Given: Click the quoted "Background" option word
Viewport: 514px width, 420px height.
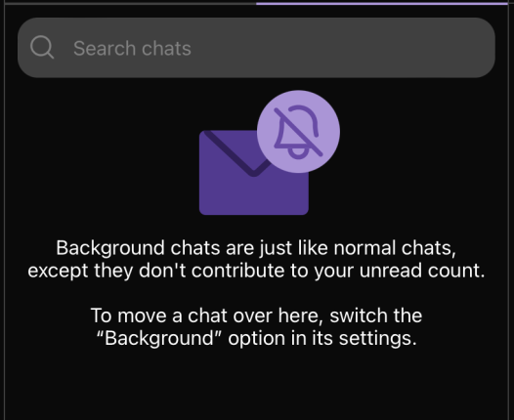Looking at the screenshot, I should 159,338.
